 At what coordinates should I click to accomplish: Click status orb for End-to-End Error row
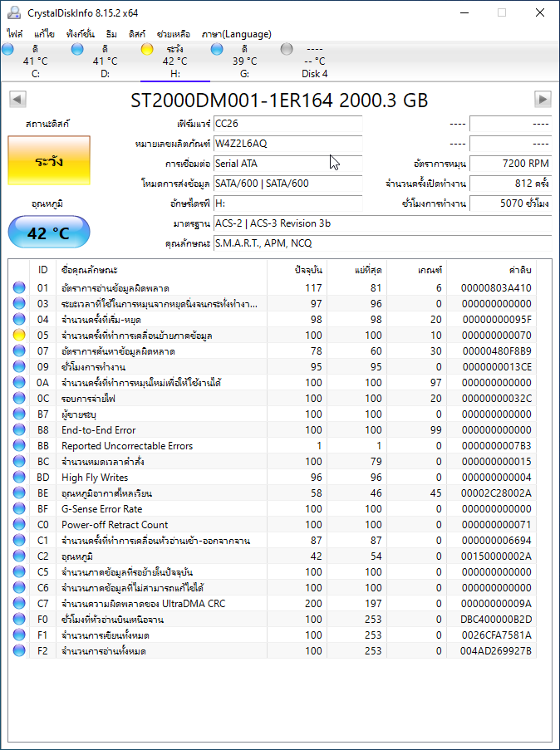click(x=19, y=430)
